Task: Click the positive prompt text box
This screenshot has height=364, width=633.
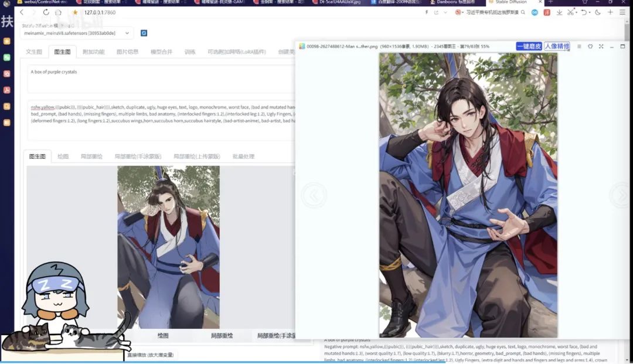Action: pos(161,80)
